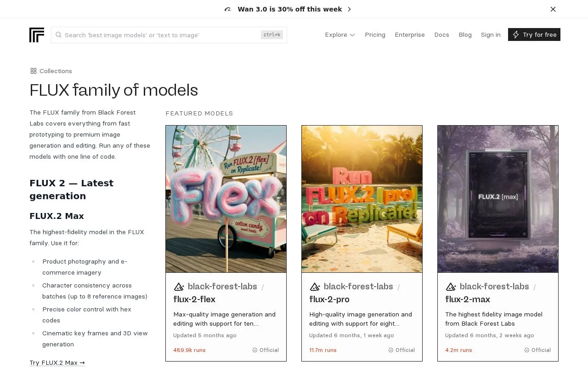The height and width of the screenshot is (368, 588).
Task: Click the Replicate logo in header
Action: 37,35
